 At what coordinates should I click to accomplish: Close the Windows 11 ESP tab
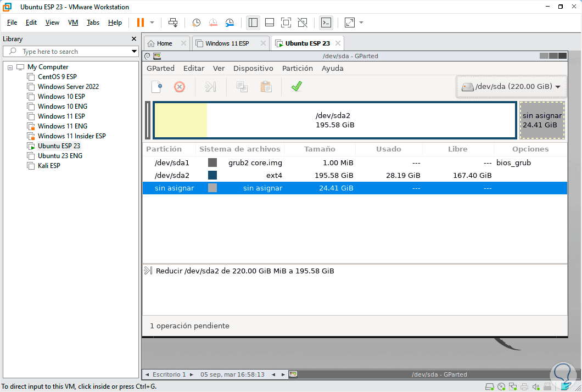tap(263, 43)
